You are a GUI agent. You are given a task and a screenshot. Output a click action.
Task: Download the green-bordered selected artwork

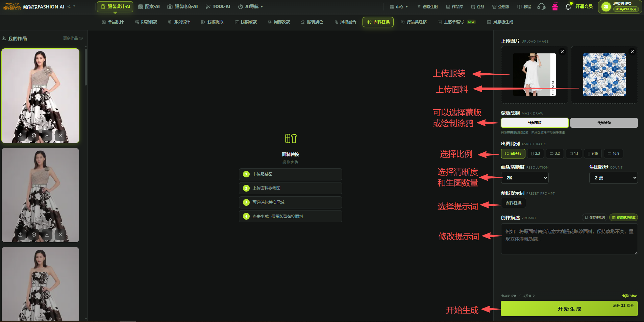point(47,135)
